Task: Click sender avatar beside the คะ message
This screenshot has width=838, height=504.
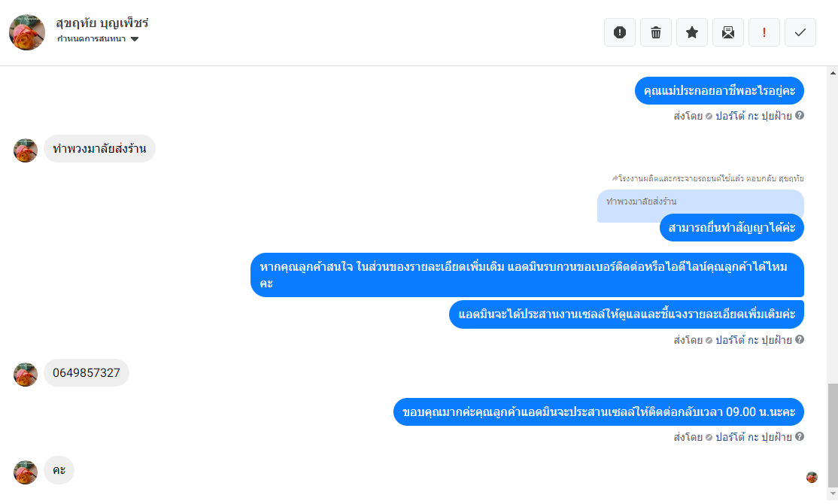Action: 26,472
